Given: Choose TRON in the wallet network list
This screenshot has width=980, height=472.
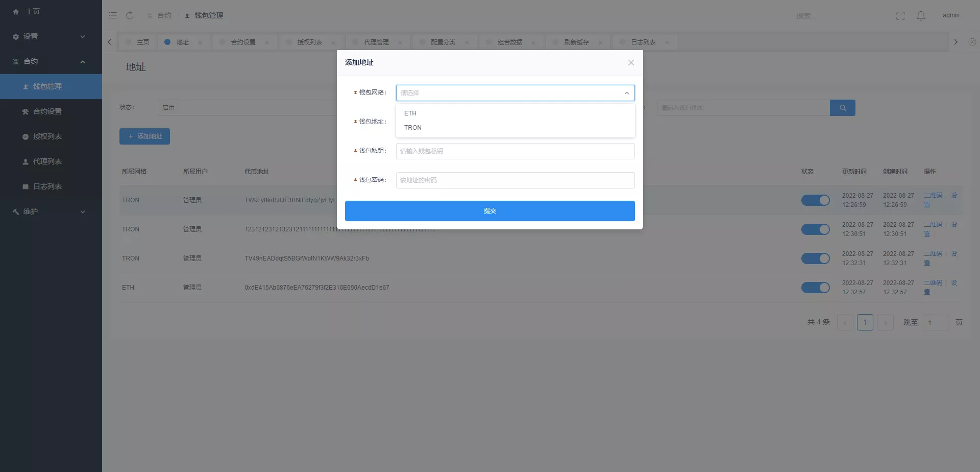Looking at the screenshot, I should point(413,128).
